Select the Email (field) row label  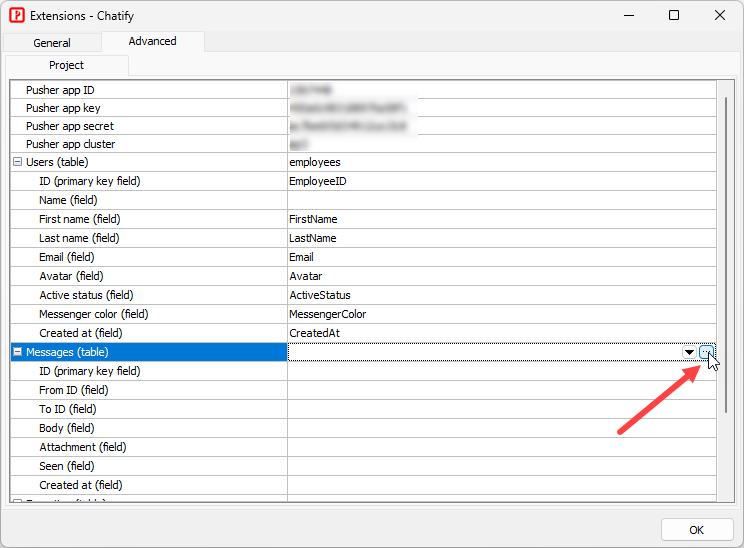[x=66, y=257]
